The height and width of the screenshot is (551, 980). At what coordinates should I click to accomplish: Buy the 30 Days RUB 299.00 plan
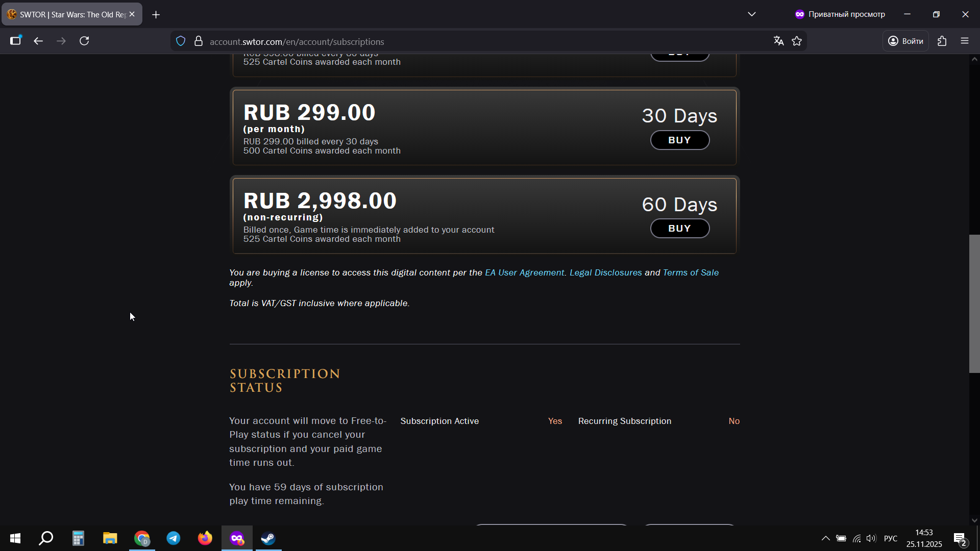coord(679,140)
